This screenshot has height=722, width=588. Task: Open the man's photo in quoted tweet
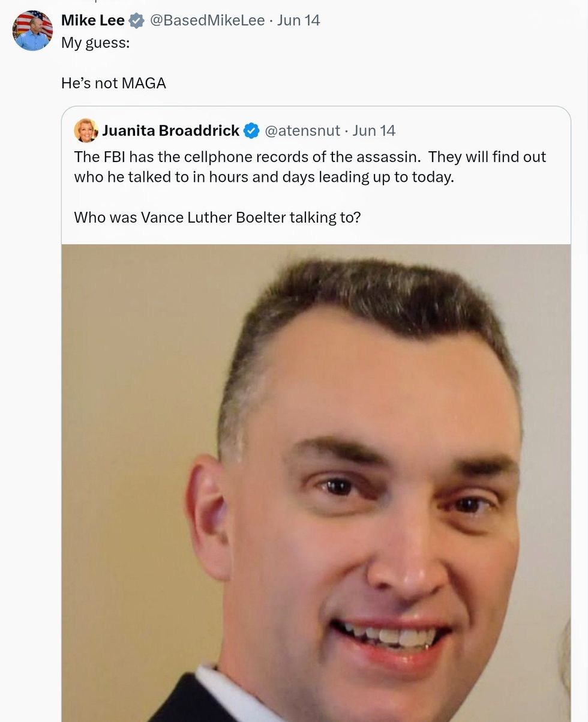[x=316, y=483]
